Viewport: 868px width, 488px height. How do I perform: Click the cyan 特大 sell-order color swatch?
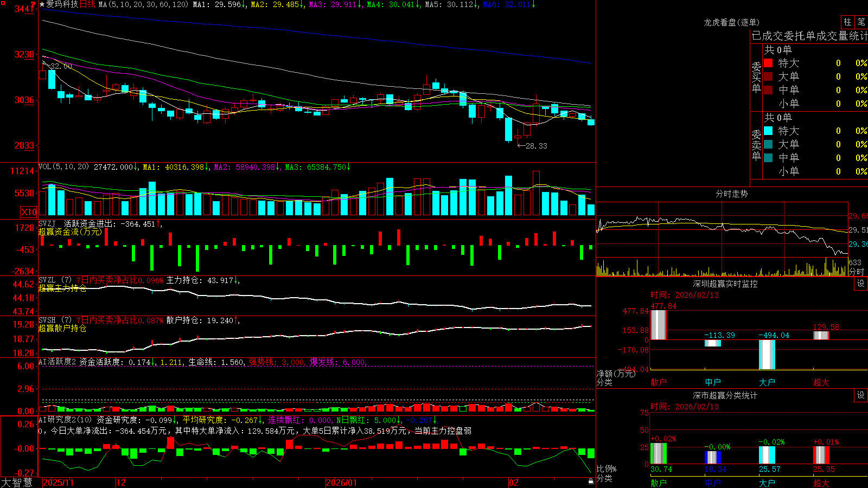point(768,131)
